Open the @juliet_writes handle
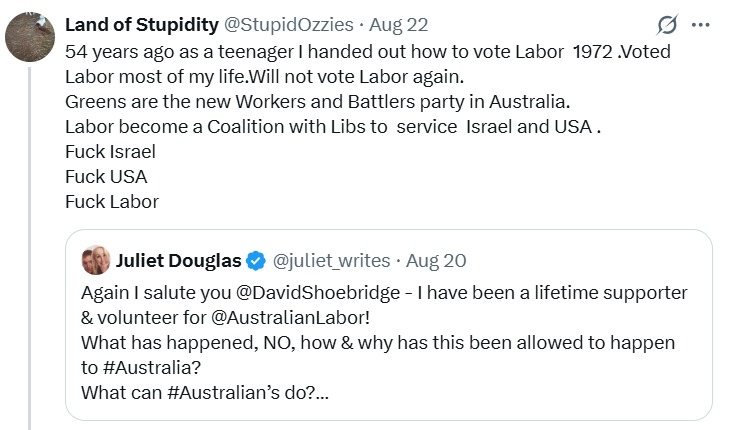Screen dimensions: 731x430 pos(331,261)
